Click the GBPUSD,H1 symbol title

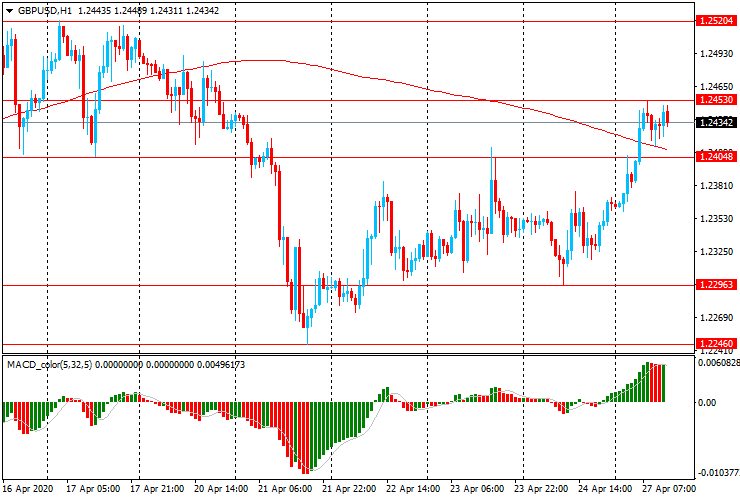(x=45, y=10)
